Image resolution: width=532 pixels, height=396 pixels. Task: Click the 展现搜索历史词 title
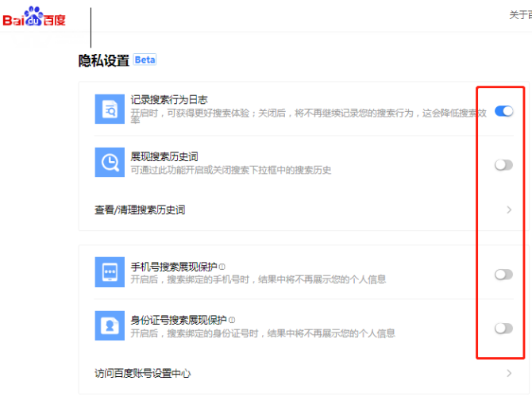[164, 156]
